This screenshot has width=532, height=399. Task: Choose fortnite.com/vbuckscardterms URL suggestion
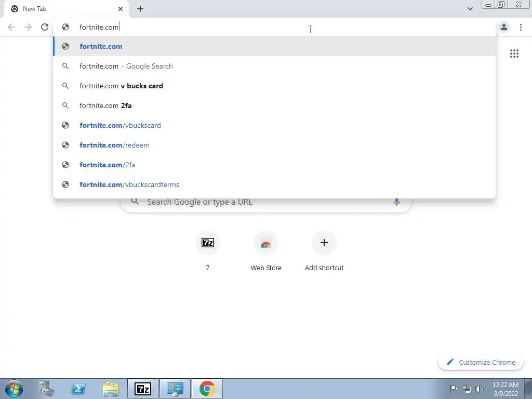click(x=274, y=184)
